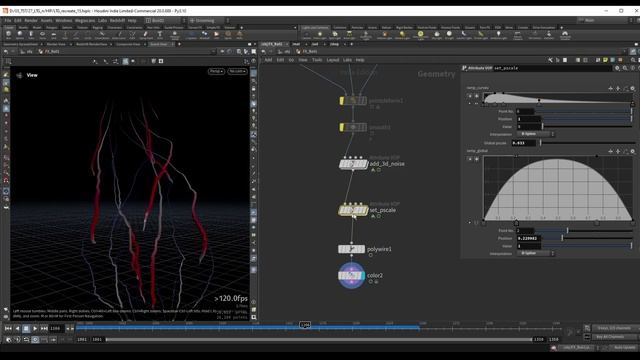
Task: Toggle real-time playback in playbar
Action: coord(35,340)
